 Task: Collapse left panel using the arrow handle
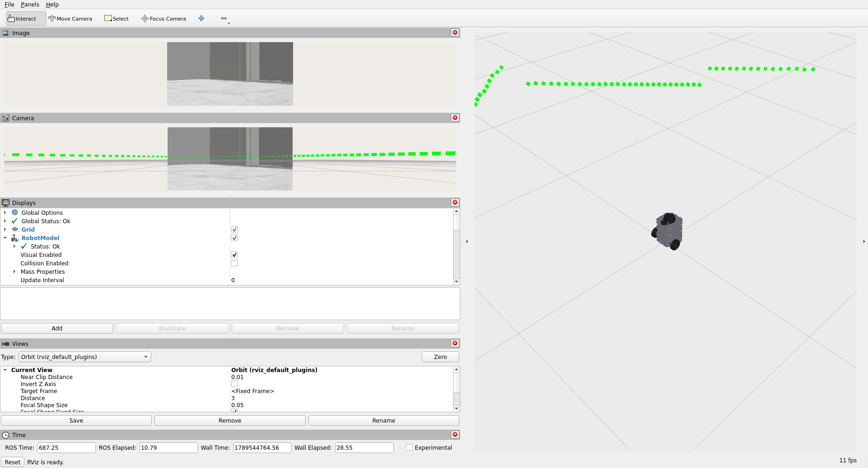click(x=467, y=241)
